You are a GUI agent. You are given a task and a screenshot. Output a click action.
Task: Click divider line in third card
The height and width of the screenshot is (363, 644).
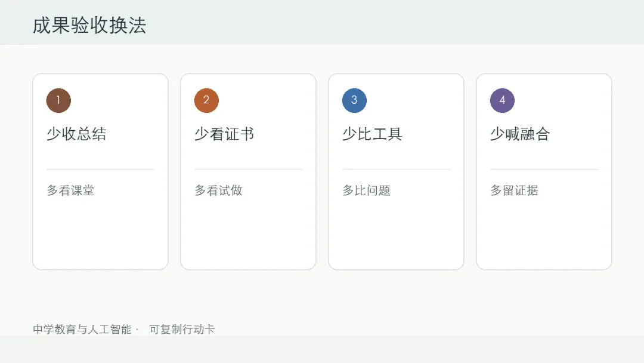(397, 169)
